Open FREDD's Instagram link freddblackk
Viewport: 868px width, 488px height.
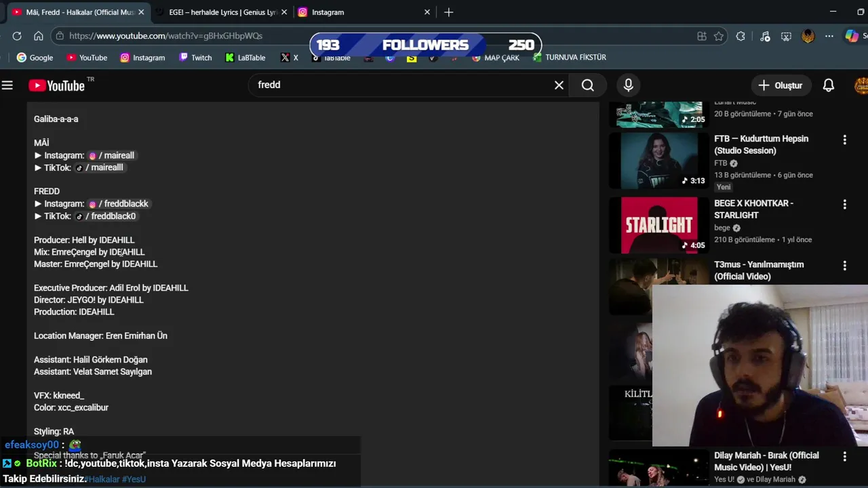click(119, 203)
